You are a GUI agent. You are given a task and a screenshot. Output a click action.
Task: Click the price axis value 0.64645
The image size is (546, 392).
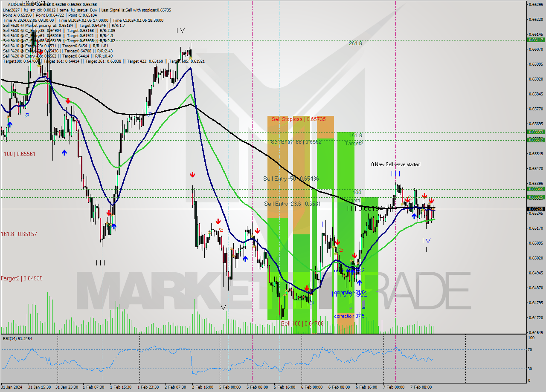[x=536, y=332]
